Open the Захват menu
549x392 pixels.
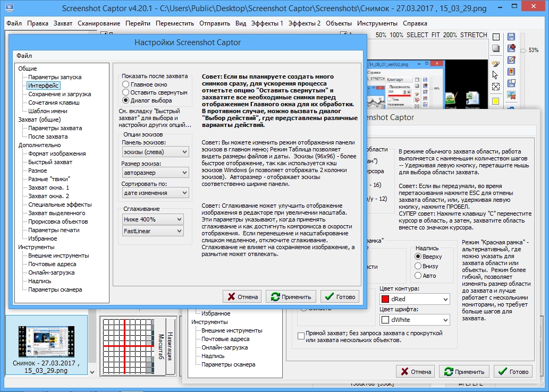click(x=63, y=23)
